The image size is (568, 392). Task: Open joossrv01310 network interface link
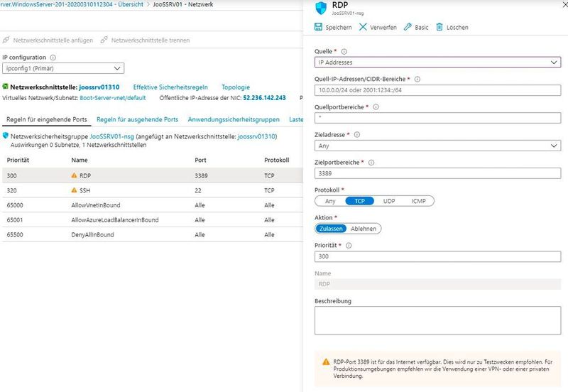pos(99,87)
